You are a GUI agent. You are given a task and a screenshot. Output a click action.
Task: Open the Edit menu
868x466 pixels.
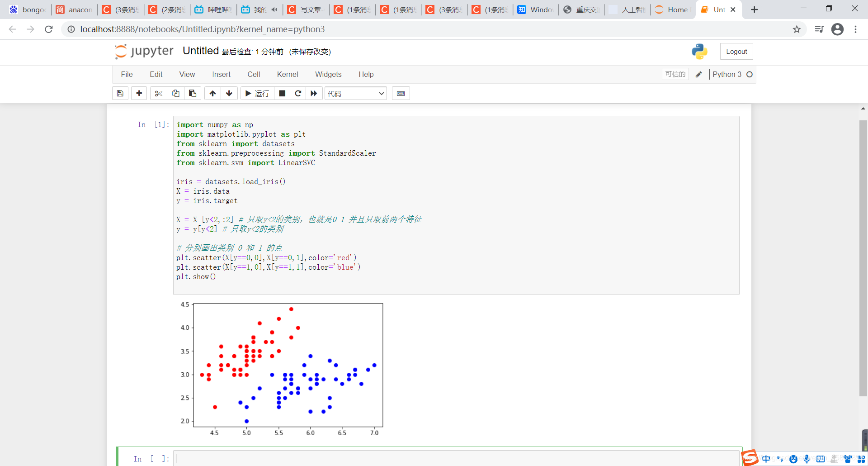click(156, 74)
